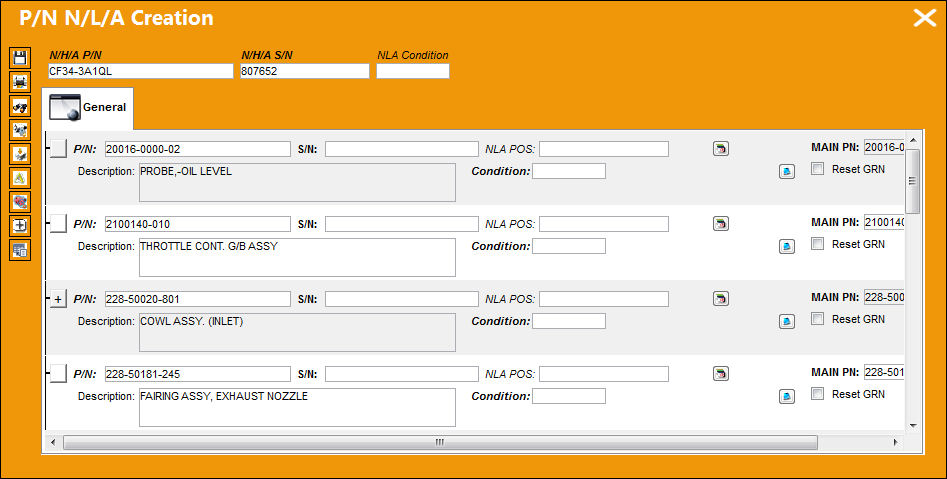Click the table list icon at the bottom of the sidebar
947x479 pixels.
point(20,249)
